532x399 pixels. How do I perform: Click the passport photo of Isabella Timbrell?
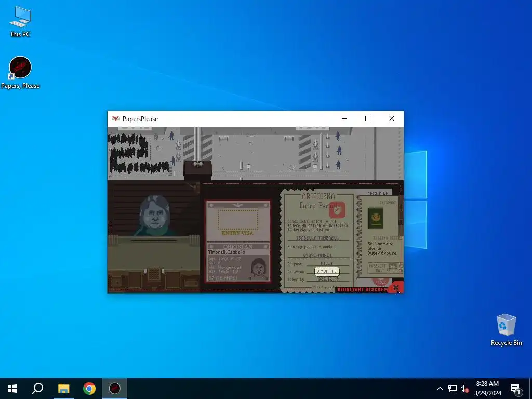tap(259, 269)
